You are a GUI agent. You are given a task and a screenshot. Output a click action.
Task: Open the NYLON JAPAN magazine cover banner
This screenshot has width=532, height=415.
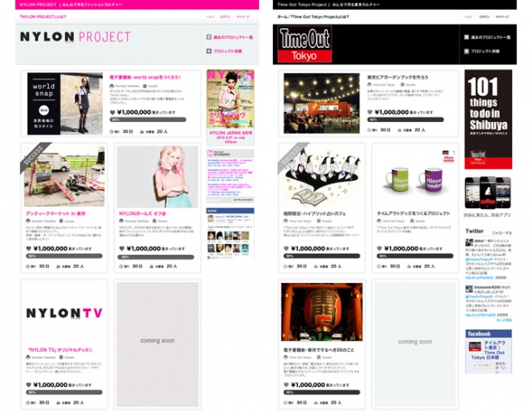[231, 108]
